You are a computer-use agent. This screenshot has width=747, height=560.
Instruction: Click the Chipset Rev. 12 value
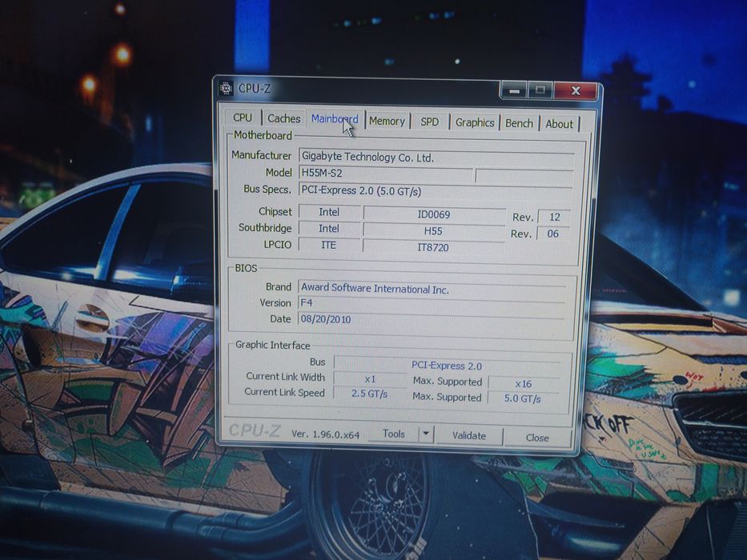(554, 217)
